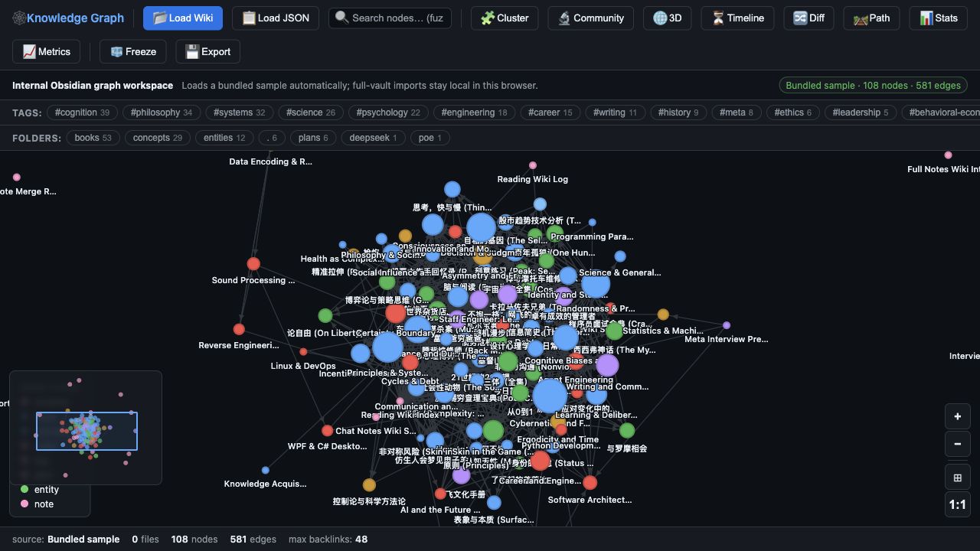
Task: Switch the graph to 3D view
Action: pos(667,18)
